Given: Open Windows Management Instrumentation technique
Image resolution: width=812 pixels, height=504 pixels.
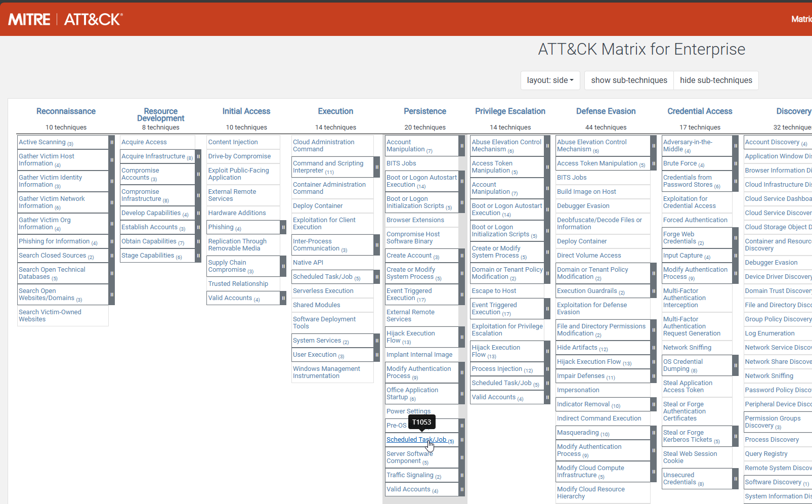Looking at the screenshot, I should click(x=326, y=372).
